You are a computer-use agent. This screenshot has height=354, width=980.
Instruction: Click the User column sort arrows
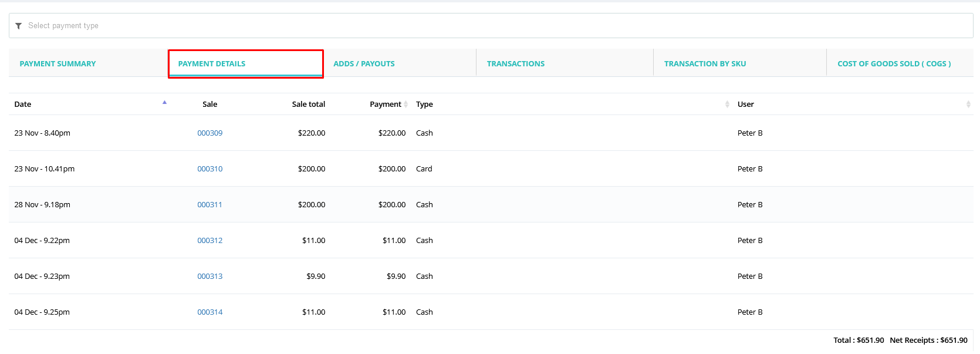(x=968, y=104)
